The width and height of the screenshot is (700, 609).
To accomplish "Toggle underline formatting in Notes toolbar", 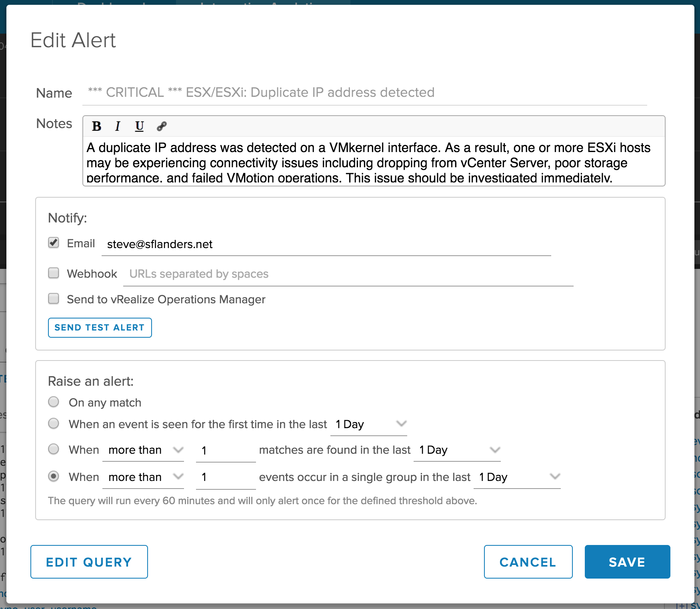I will 139,126.
